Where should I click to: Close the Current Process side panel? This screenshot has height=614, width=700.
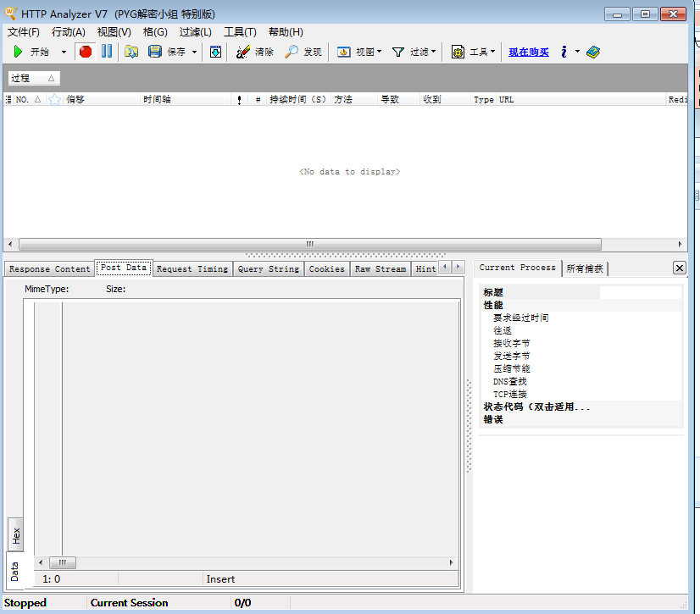[680, 268]
